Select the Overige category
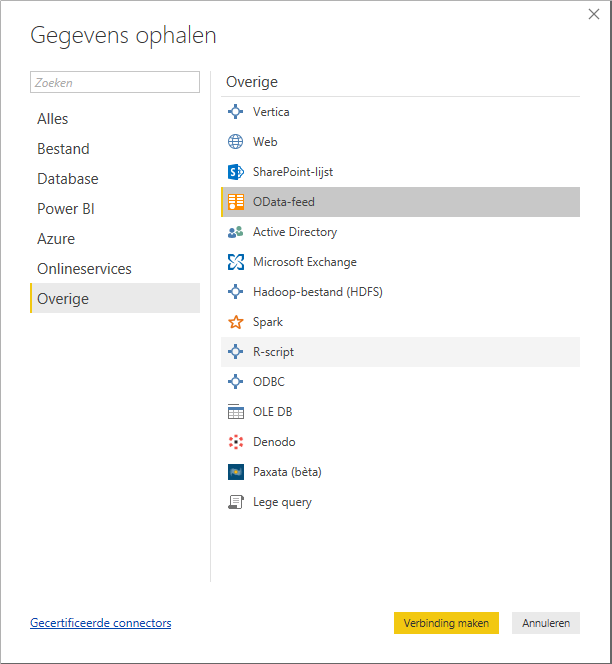The image size is (612, 664). pos(115,298)
